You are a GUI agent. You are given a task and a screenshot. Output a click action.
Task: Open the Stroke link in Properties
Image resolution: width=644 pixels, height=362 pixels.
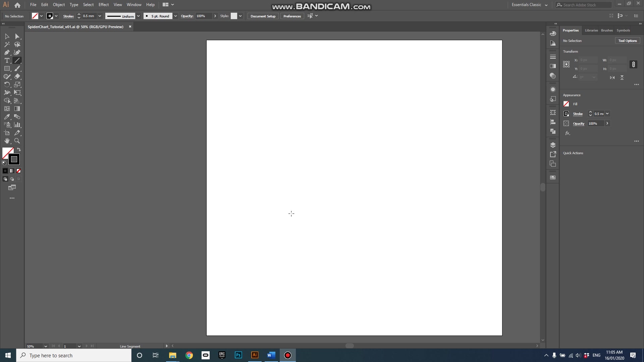(578, 114)
